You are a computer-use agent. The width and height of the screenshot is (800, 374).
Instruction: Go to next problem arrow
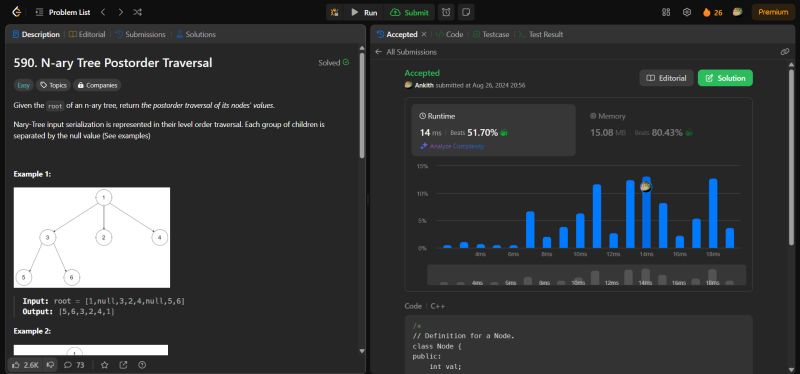120,12
